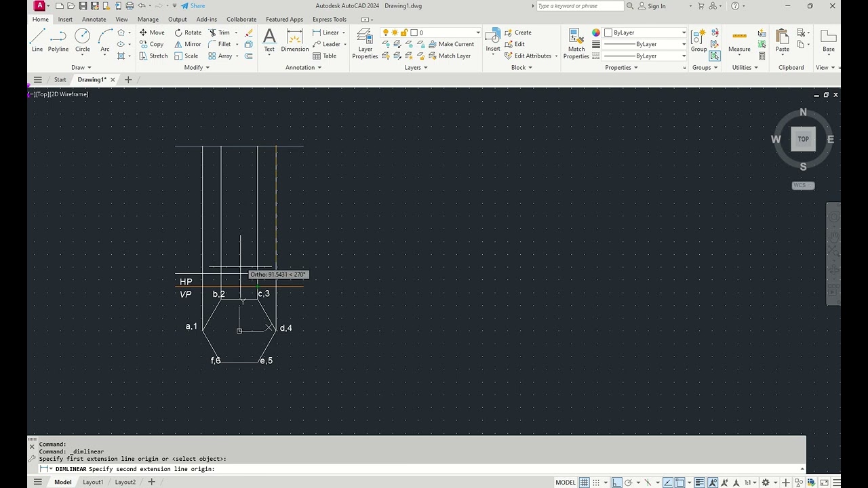Toggle object snap in status bar
The height and width of the screenshot is (488, 868).
pos(680,483)
